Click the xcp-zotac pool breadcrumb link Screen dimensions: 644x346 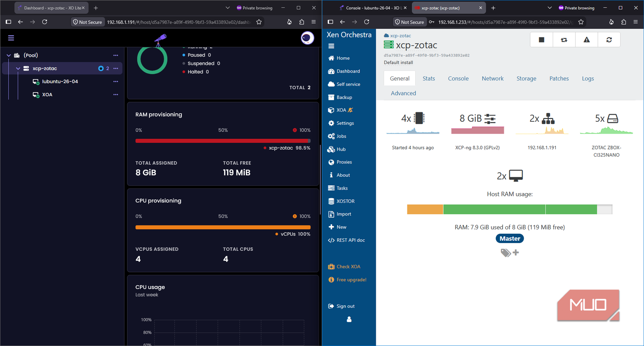pyautogui.click(x=400, y=35)
